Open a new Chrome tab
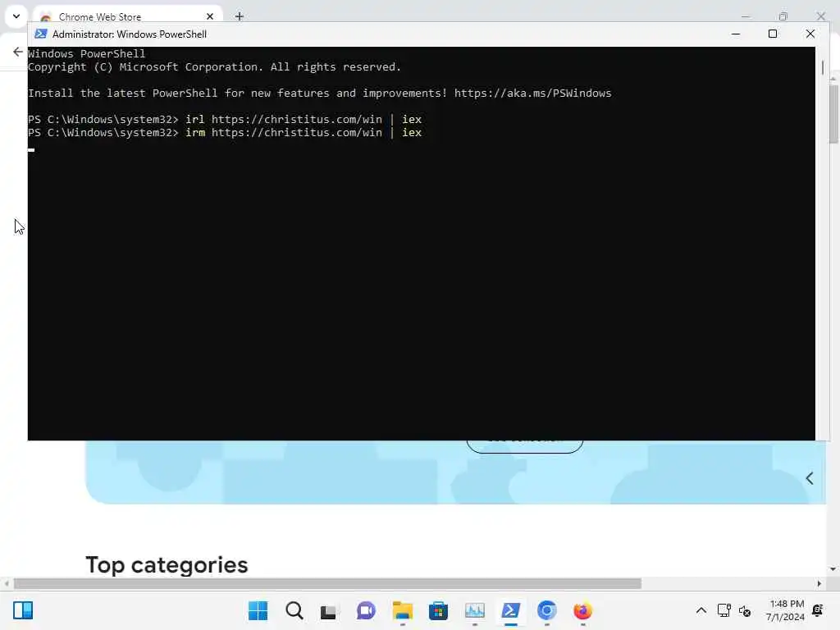 pos(240,16)
